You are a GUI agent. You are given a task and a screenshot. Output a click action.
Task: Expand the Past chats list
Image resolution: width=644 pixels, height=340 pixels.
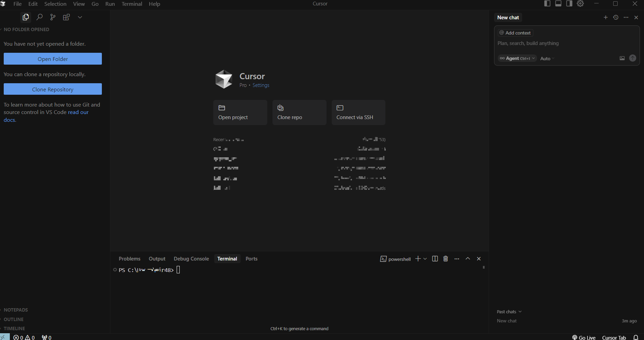(509, 312)
